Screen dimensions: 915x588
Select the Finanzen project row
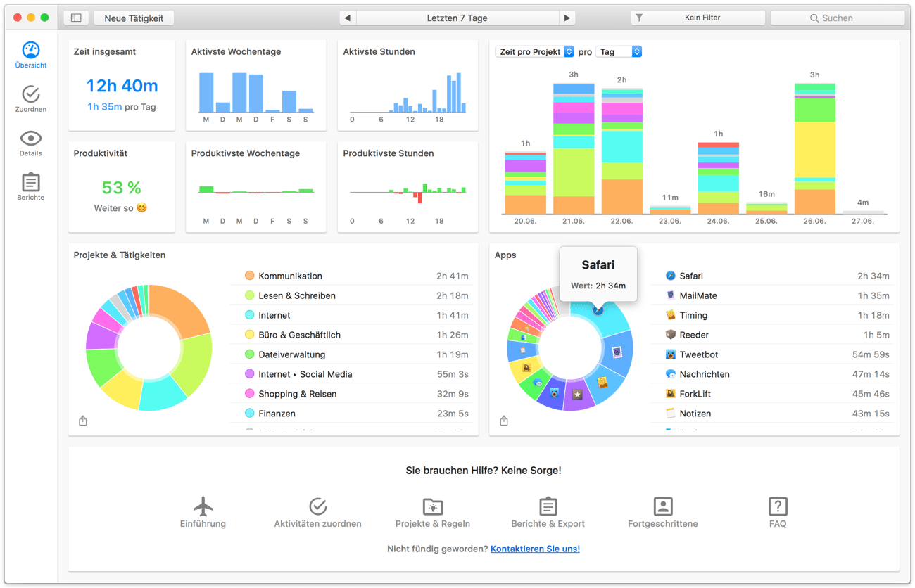(354, 414)
